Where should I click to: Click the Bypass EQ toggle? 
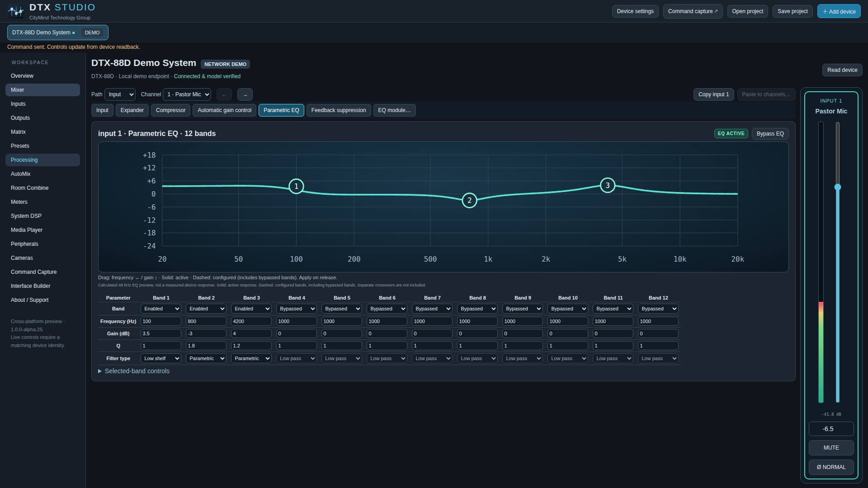(x=770, y=134)
